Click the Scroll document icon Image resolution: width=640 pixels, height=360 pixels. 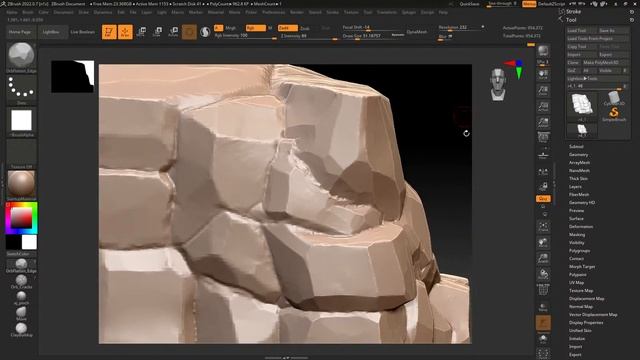pyautogui.click(x=543, y=74)
